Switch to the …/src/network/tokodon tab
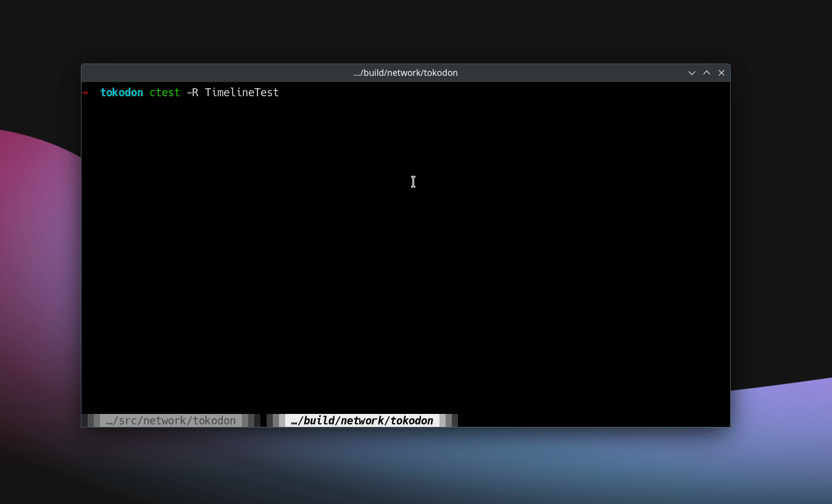Viewport: 832px width, 504px height. (170, 421)
